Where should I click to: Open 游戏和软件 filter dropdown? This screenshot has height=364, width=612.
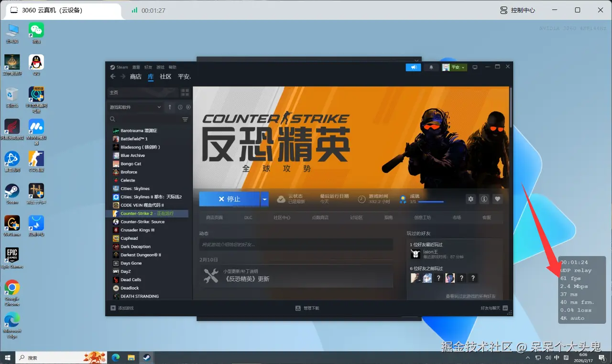pyautogui.click(x=135, y=107)
